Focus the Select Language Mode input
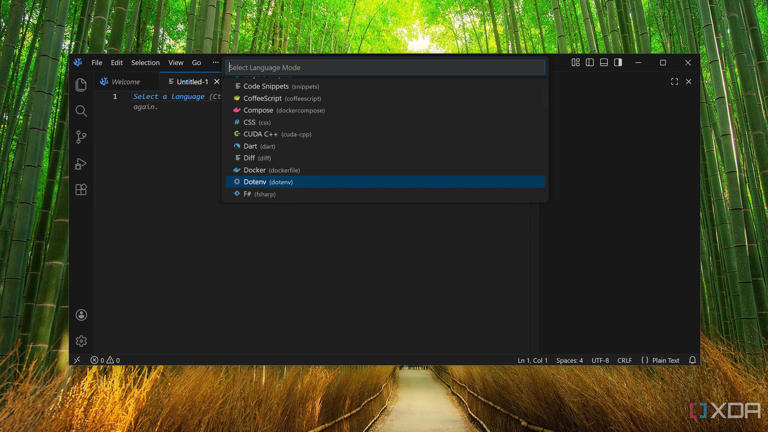This screenshot has height=432, width=768. (x=385, y=68)
